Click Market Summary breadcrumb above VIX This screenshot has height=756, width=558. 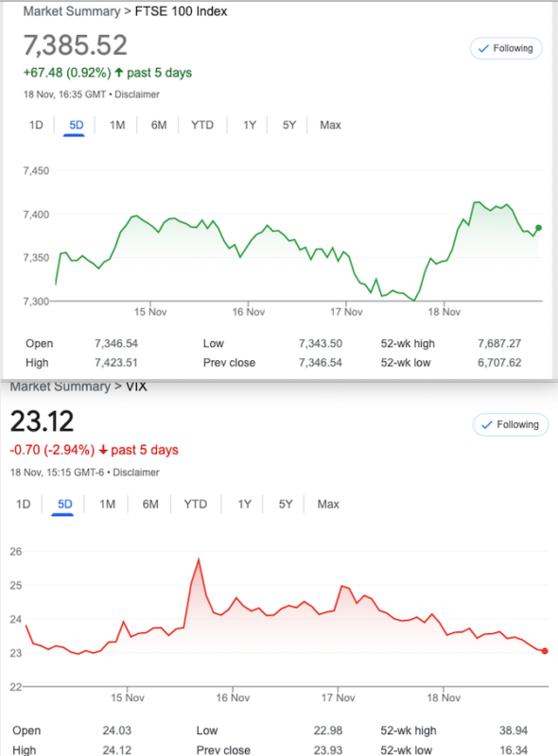(x=61, y=387)
